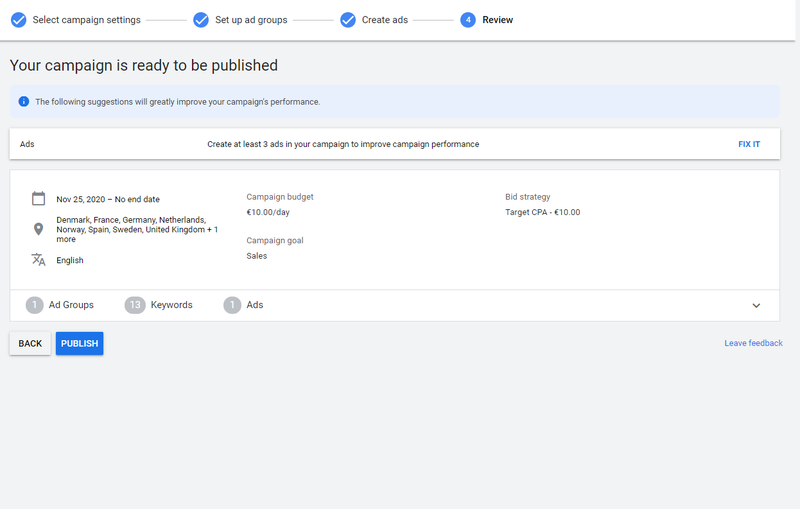Click the step 4 Review circle icon
Screen dimensions: 800x509
tap(468, 20)
